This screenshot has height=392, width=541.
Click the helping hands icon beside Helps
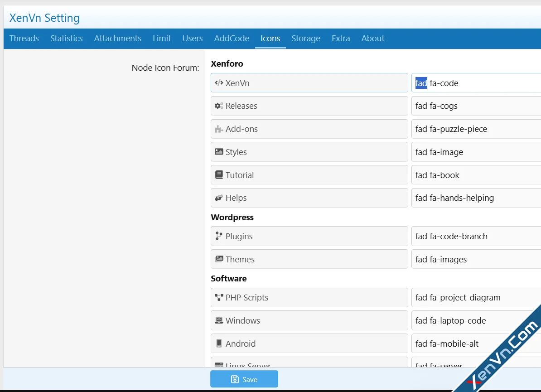point(219,198)
